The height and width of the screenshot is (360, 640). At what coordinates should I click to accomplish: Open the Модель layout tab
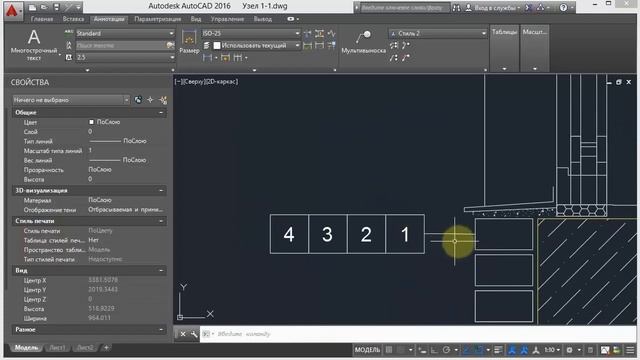tap(26, 348)
